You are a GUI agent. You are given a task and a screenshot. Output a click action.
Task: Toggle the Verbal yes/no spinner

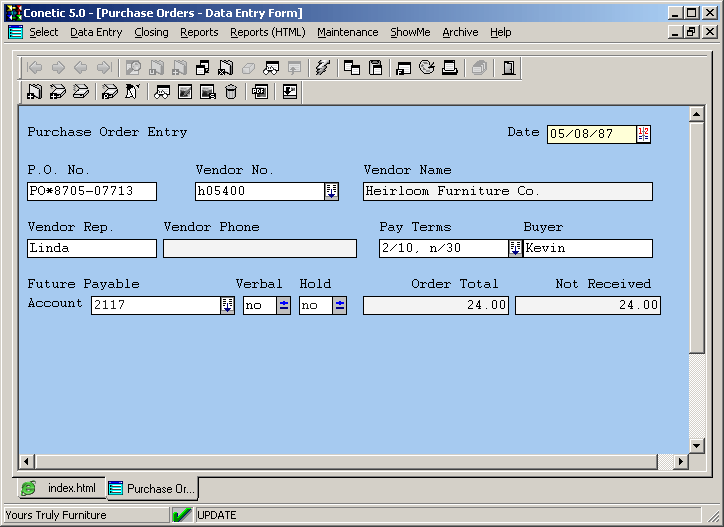tap(283, 306)
